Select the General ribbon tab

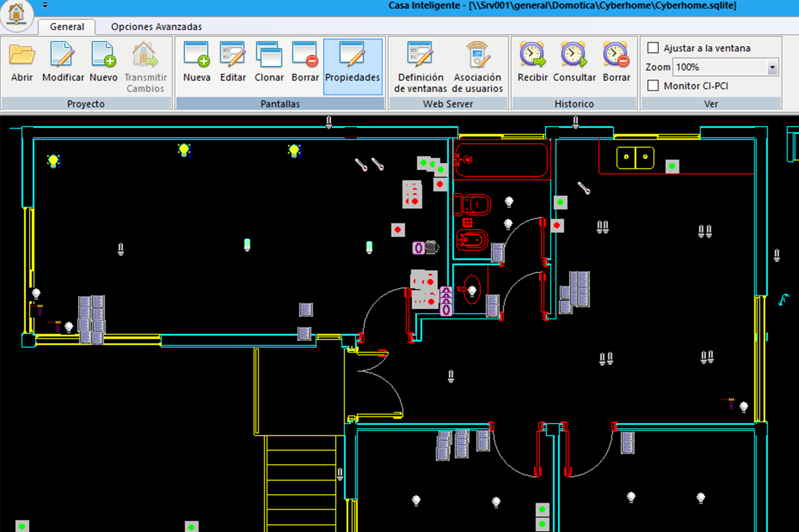pos(67,26)
